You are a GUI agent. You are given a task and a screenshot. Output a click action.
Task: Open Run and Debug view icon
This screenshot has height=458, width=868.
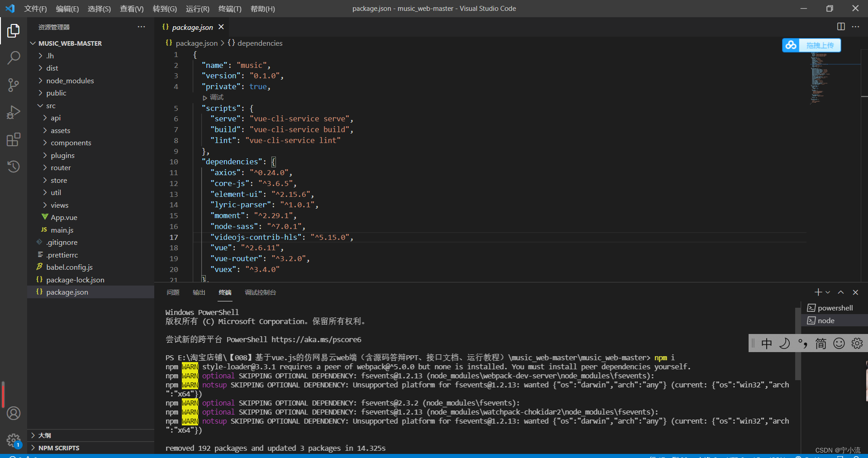14,112
